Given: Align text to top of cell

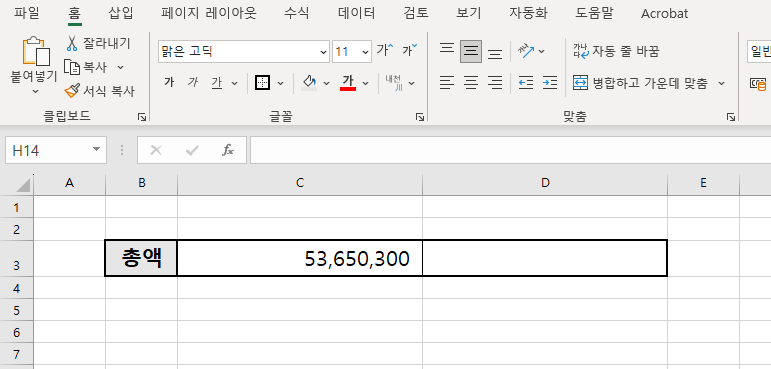Looking at the screenshot, I should point(446,50).
